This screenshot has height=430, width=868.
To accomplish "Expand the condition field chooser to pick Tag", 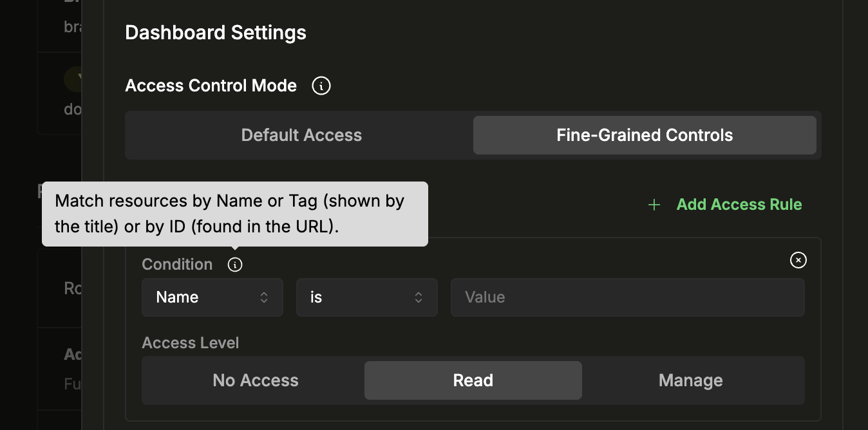I will [x=212, y=297].
